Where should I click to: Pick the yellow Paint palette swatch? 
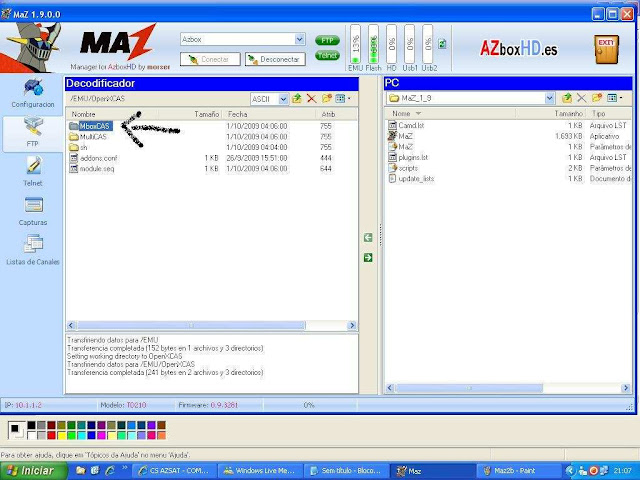tap(61, 436)
